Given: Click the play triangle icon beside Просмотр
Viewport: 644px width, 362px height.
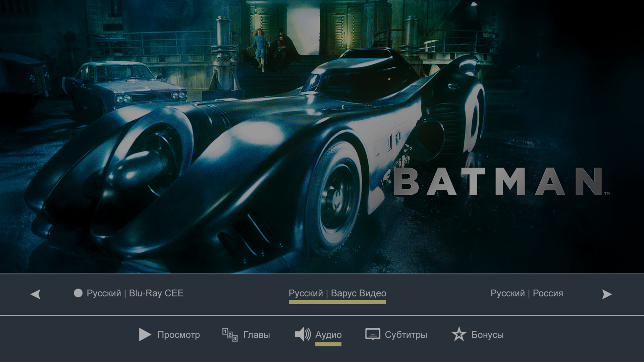Looking at the screenshot, I should (x=145, y=335).
